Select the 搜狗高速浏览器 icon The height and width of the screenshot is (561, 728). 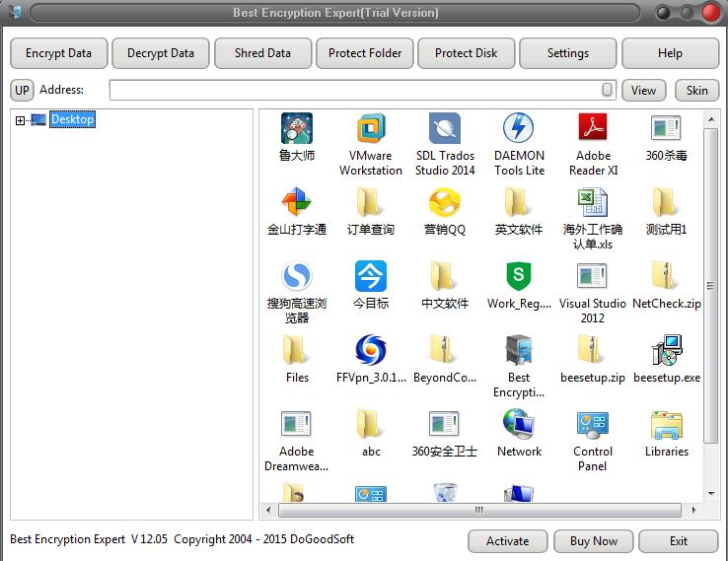tap(297, 276)
